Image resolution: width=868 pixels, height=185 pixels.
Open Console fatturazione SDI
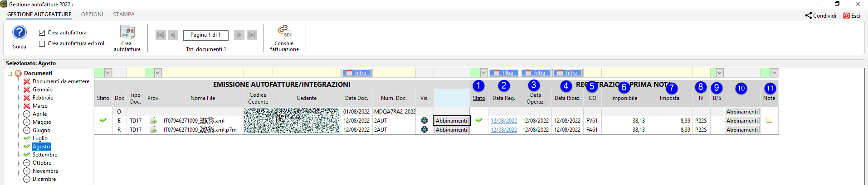pyautogui.click(x=284, y=32)
